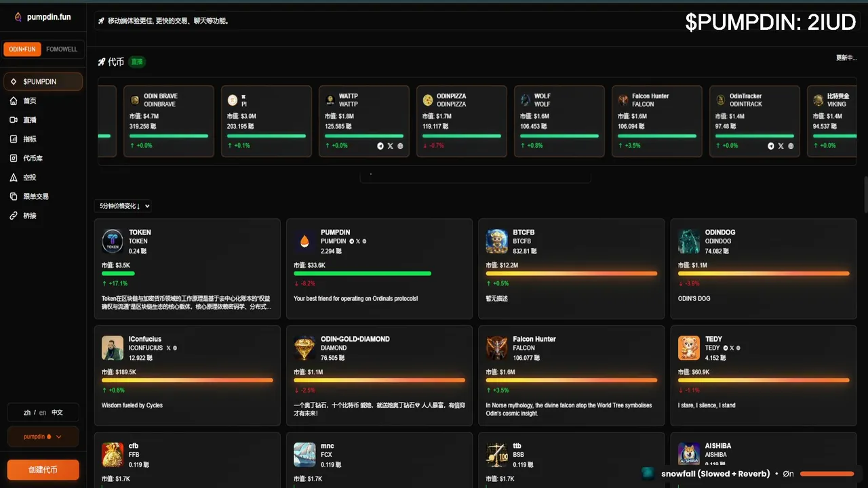Open the 直播 camera icon in sidebar

point(14,120)
